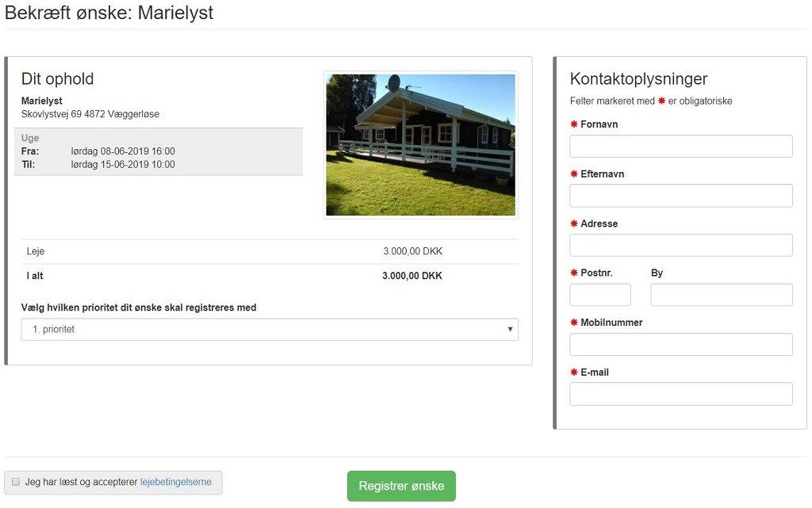This screenshot has width=812, height=508.
Task: Click the address Skovlystvej 69 4872 Væggerløse
Action: coord(90,114)
